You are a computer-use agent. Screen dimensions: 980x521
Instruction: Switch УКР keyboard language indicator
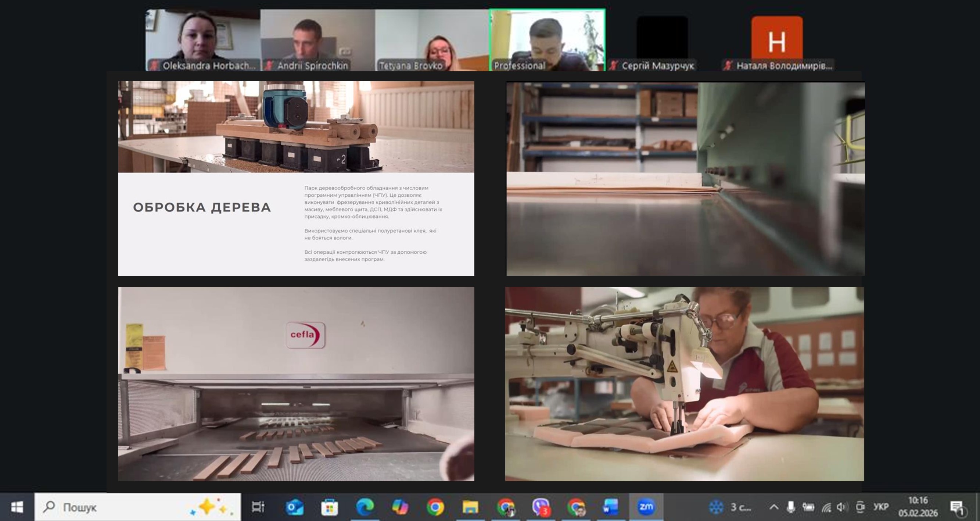tap(881, 507)
